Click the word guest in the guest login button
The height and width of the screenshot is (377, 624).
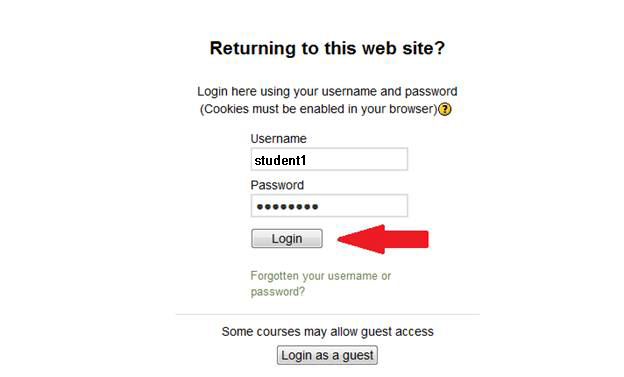(358, 356)
